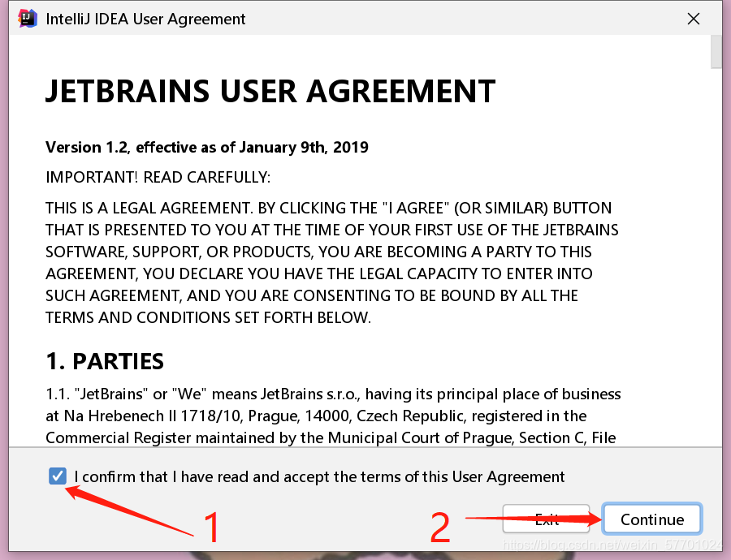This screenshot has width=731, height=560.
Task: Uncheck the user agreement confirmation checkbox
Action: (x=58, y=476)
